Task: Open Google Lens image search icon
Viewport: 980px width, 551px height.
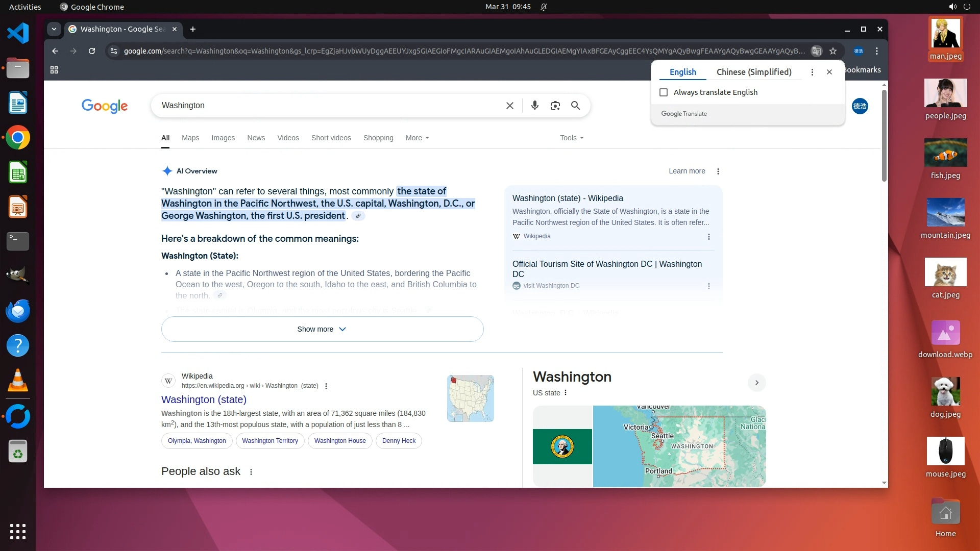Action: pos(555,106)
